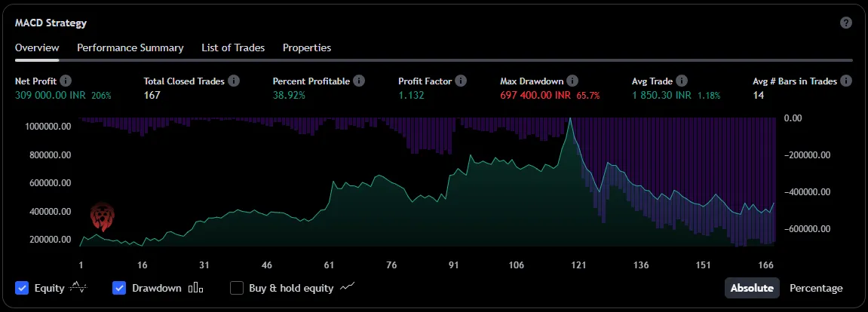This screenshot has width=868, height=312.
Task: Click the Percent Profitable info icon
Action: coord(359,81)
